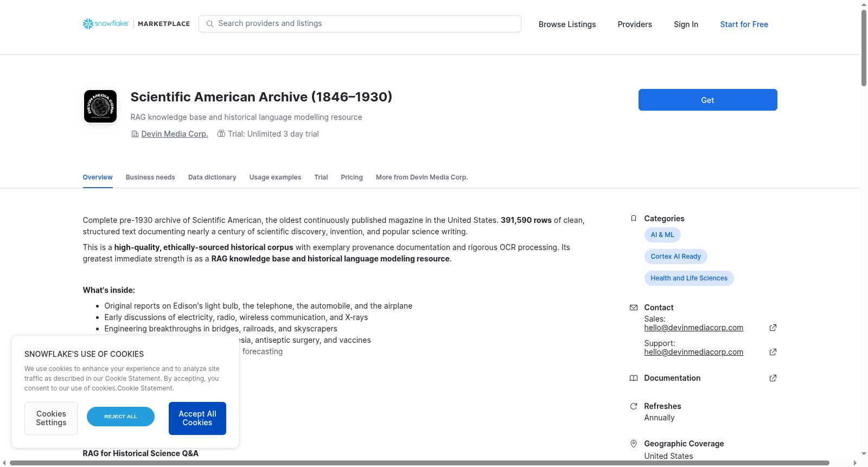Click 'United States' geographic coverage value
Image resolution: width=868 pixels, height=467 pixels.
pos(668,456)
